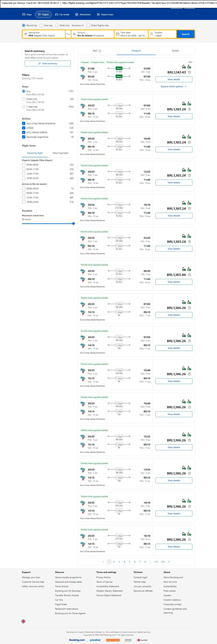Click the swap origin and destination arrows icon

point(68,34)
